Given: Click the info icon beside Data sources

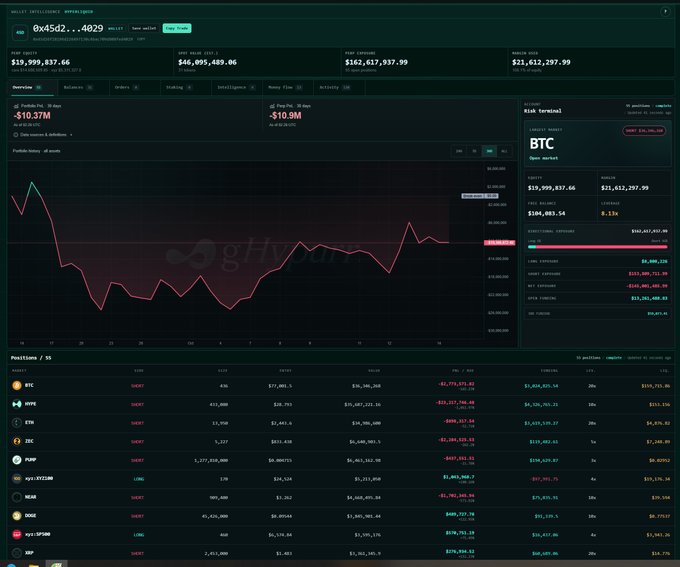Looking at the screenshot, I should pos(16,135).
